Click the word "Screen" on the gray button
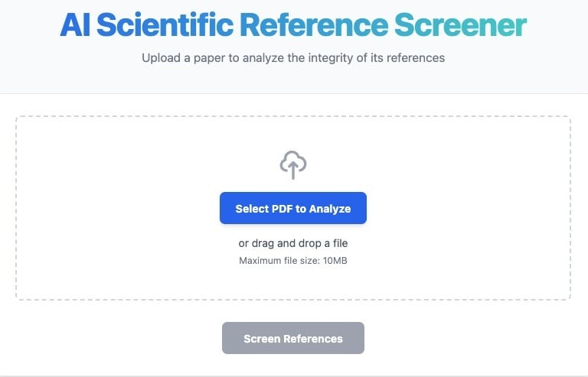The width and height of the screenshot is (588, 377). click(262, 338)
